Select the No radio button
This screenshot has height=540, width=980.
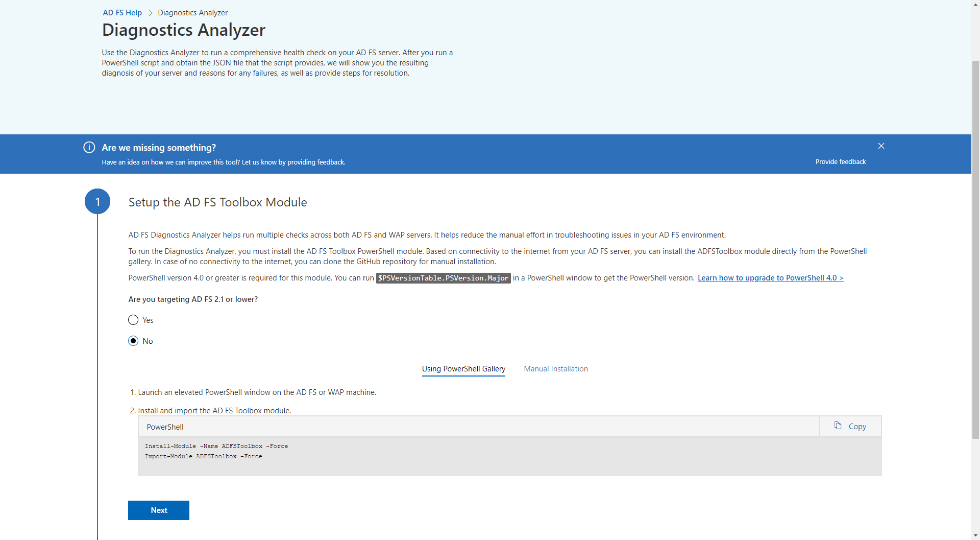133,341
